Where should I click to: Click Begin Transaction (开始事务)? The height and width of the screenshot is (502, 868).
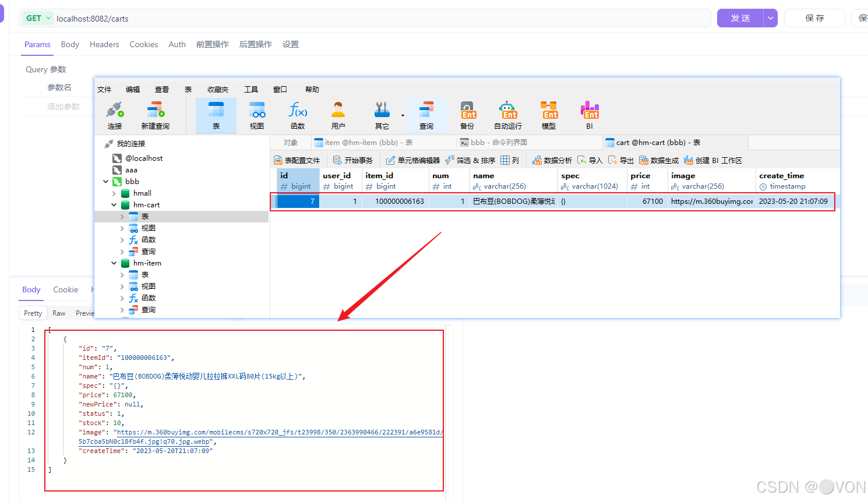click(x=353, y=160)
